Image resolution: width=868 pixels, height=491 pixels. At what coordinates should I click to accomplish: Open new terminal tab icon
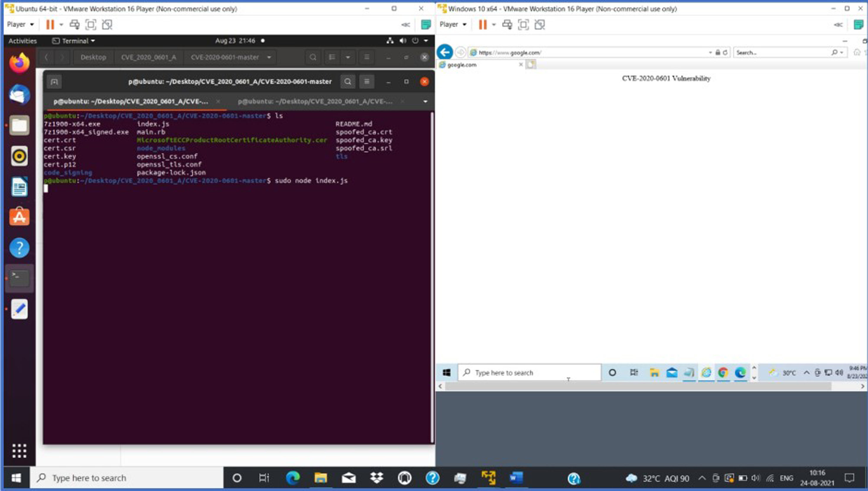click(54, 81)
